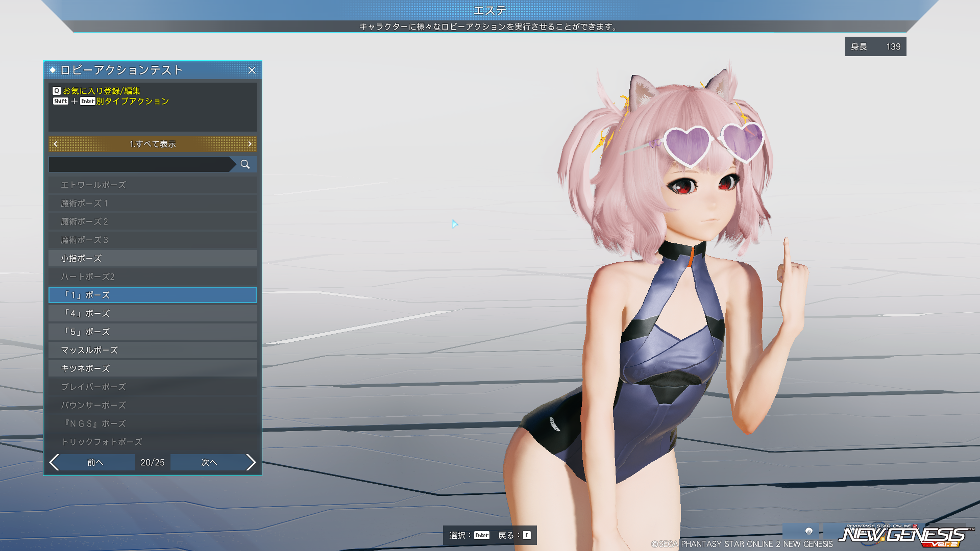The width and height of the screenshot is (980, 551).
Task: Go to next page with 次へ
Action: (209, 462)
